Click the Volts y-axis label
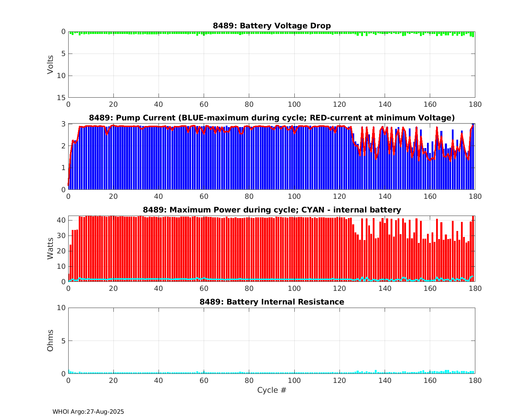The image size is (525, 420). (x=50, y=64)
